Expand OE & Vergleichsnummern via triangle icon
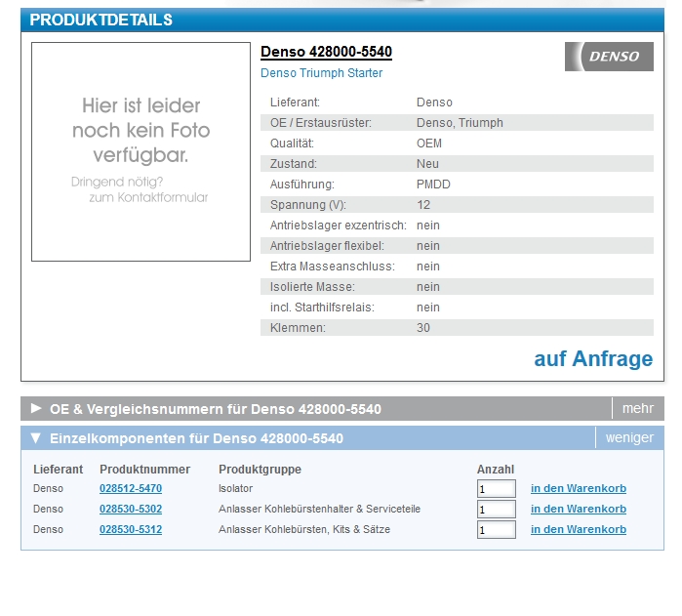This screenshot has width=682, height=616. pyautogui.click(x=36, y=408)
